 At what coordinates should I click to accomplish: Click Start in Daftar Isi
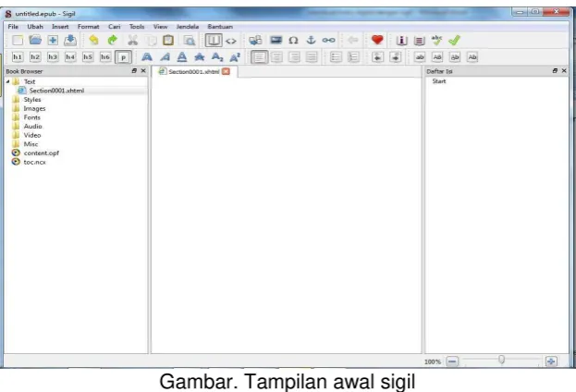point(439,81)
